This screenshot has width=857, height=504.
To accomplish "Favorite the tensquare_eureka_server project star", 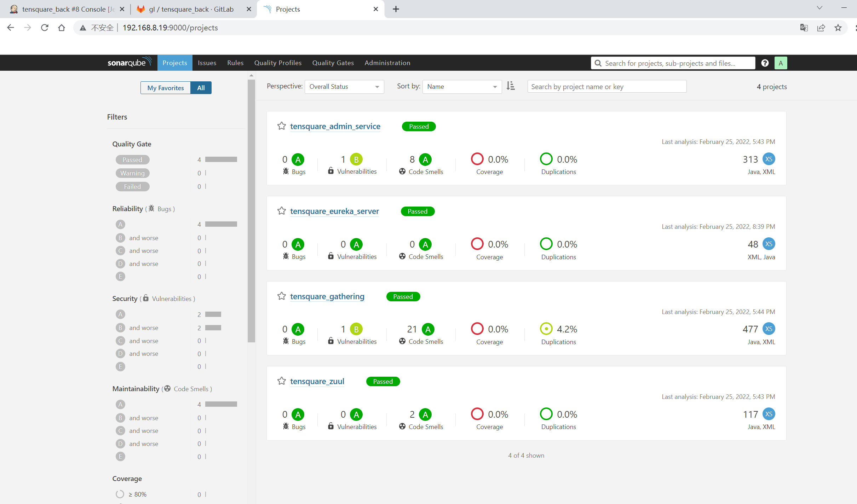I will (x=281, y=211).
